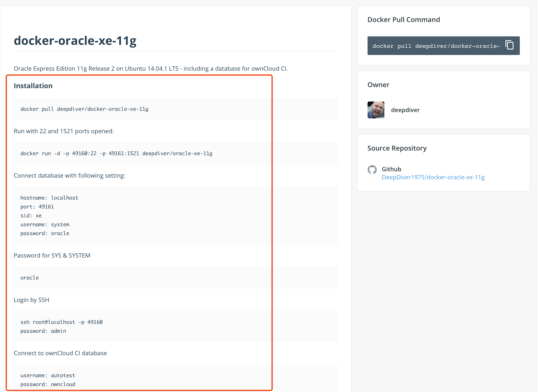Click the oracle password code block
The width and height of the screenshot is (538, 392).
[29, 277]
